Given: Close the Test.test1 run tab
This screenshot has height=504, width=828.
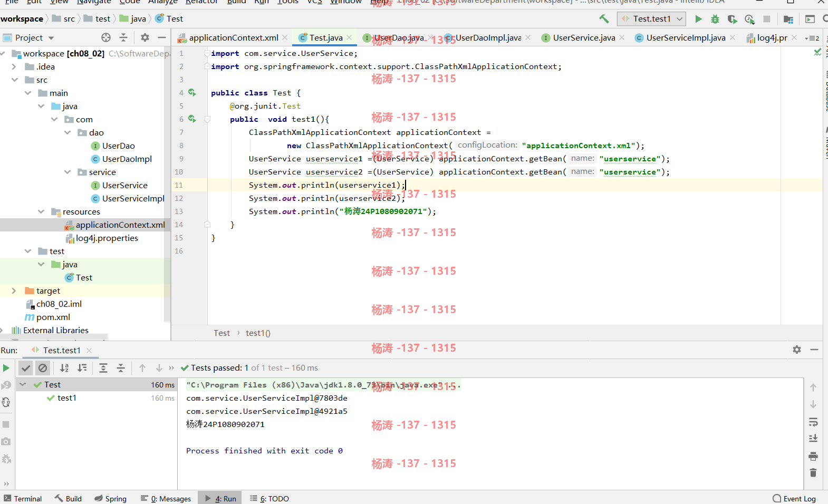Looking at the screenshot, I should pyautogui.click(x=89, y=351).
